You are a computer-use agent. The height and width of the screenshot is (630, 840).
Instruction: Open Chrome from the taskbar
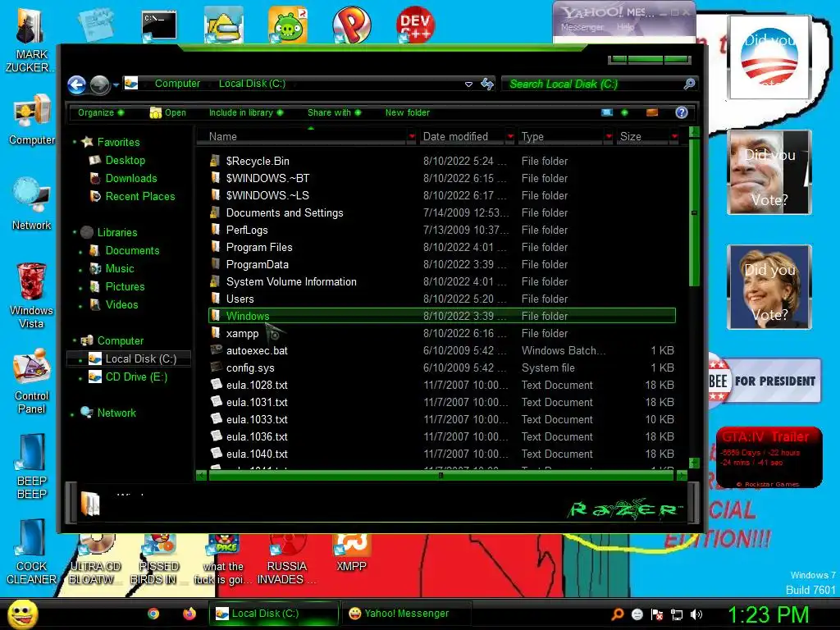tap(153, 614)
